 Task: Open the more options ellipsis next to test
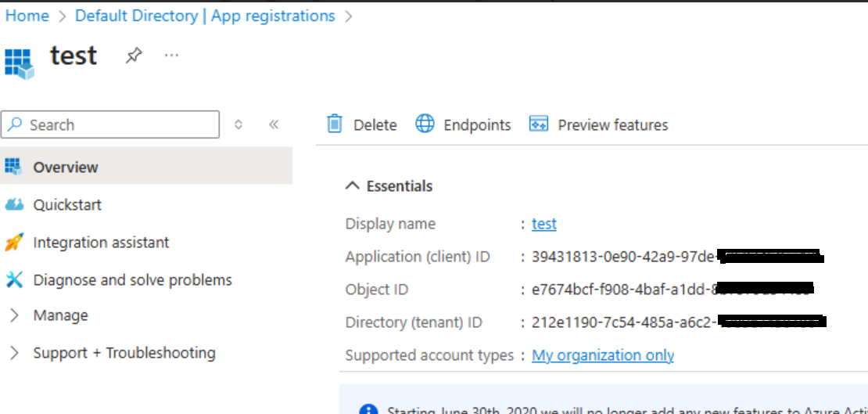click(x=171, y=56)
